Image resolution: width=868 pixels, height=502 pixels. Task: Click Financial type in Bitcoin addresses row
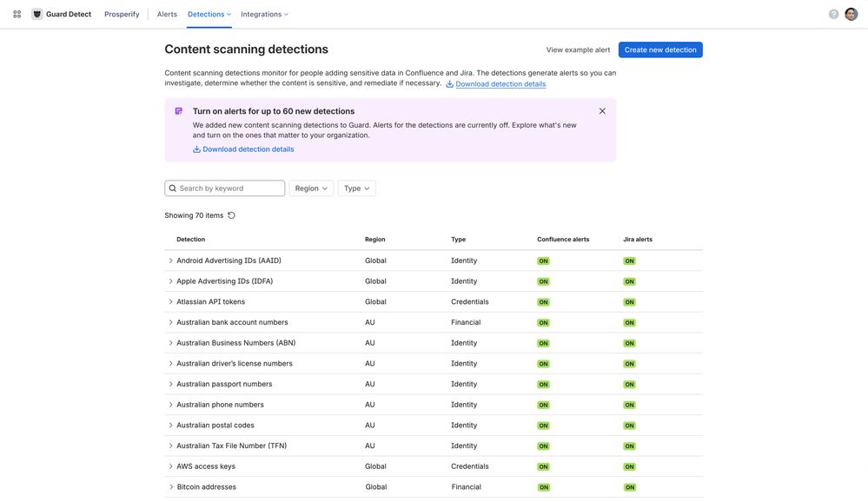click(466, 487)
